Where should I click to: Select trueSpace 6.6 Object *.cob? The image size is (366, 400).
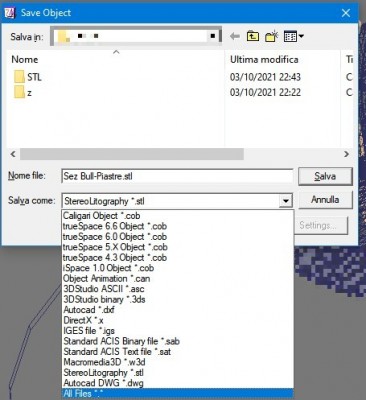point(178,226)
